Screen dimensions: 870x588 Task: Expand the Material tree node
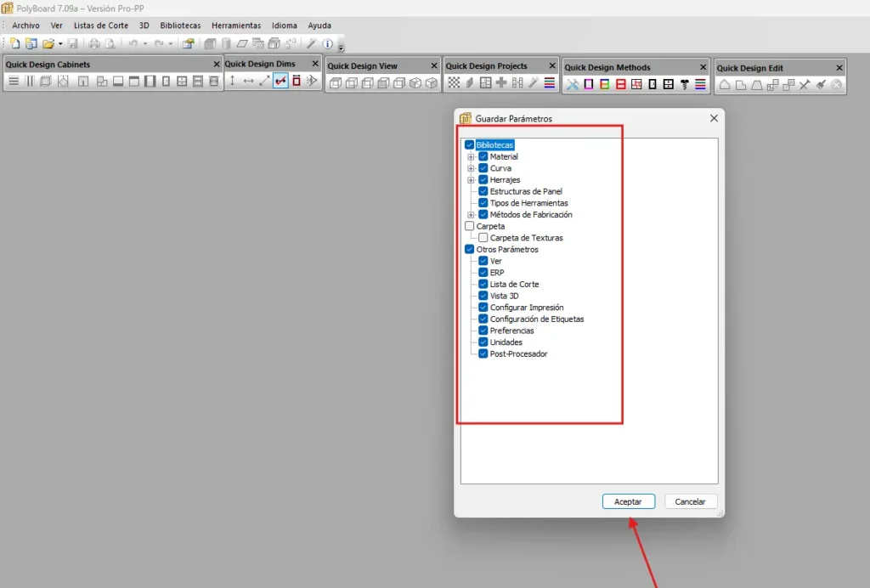click(x=471, y=157)
